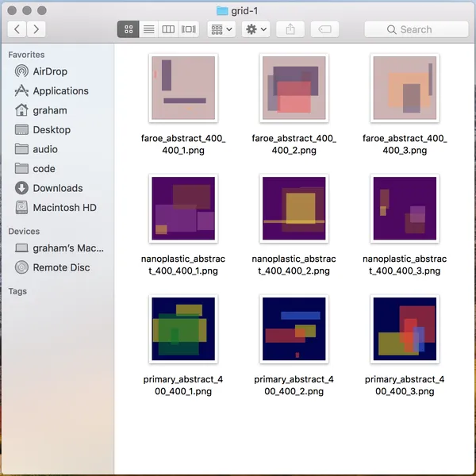Click the filename nanoplastic_abstract_400_400_2.png

tap(294, 265)
